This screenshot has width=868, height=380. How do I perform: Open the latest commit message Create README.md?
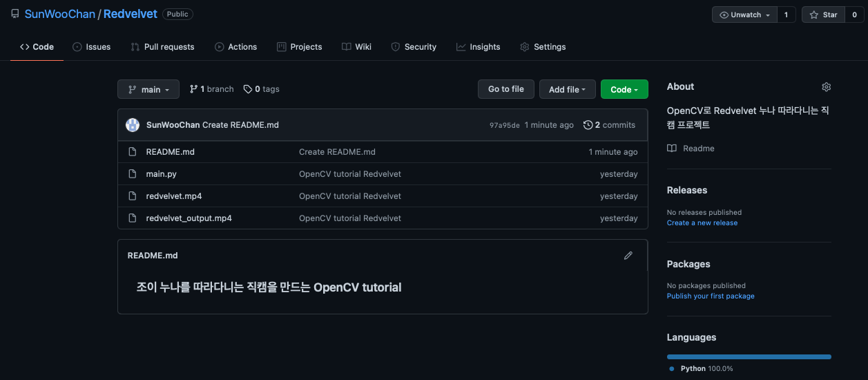(241, 125)
